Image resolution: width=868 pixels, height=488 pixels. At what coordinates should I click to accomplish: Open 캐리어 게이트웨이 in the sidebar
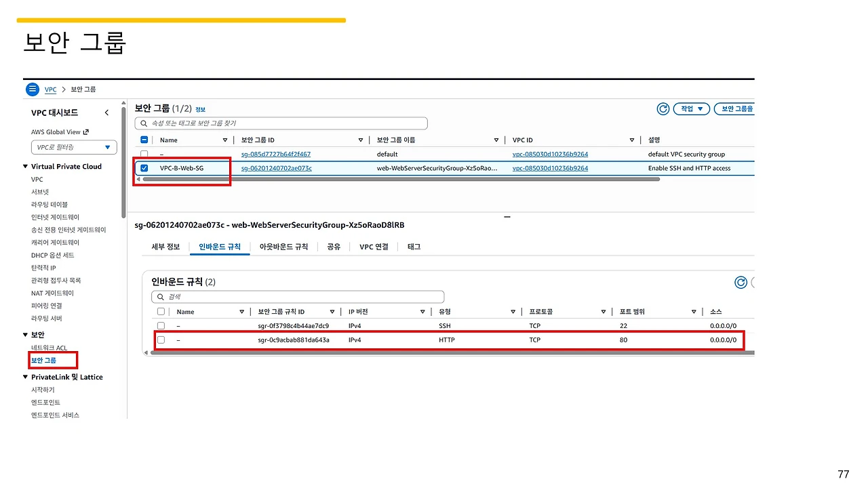click(x=55, y=243)
